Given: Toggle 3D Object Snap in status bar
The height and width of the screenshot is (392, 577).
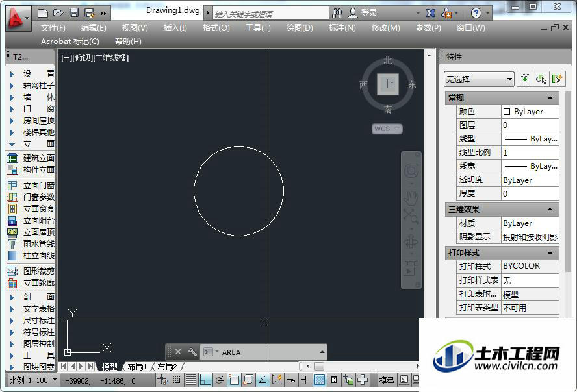Looking at the screenshot, I should (x=248, y=380).
